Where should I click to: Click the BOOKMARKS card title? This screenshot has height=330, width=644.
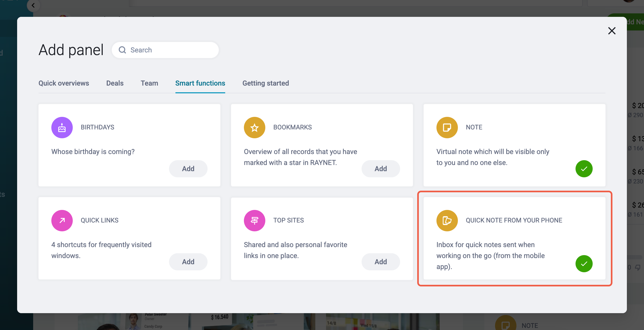coord(293,127)
